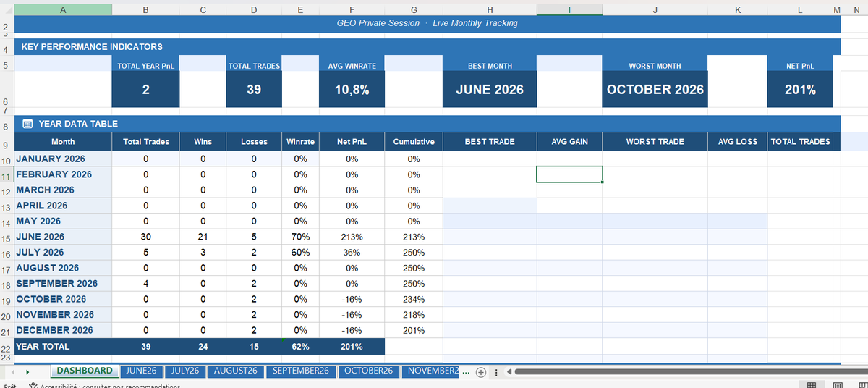Select the FEBRUARY 2026 month cell
This screenshot has height=388, width=868.
(x=63, y=174)
